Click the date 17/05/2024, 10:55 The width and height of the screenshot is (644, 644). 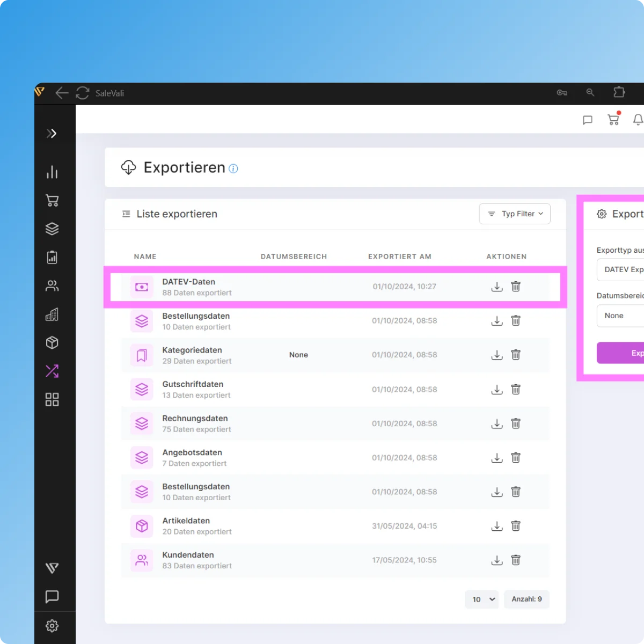coord(405,560)
